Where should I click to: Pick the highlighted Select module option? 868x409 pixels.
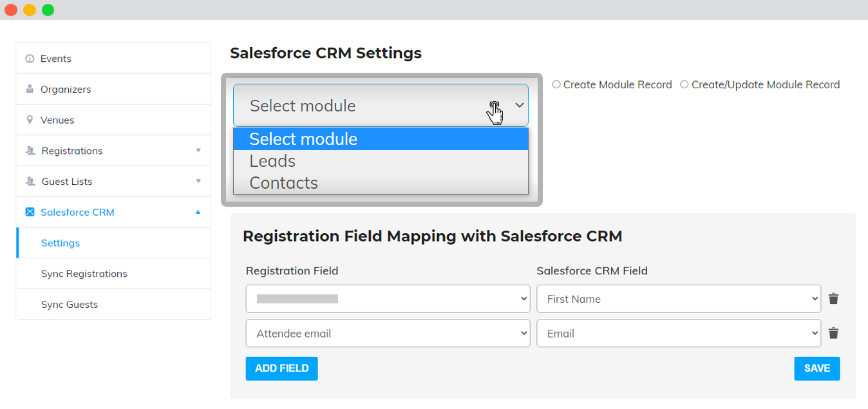(x=381, y=139)
